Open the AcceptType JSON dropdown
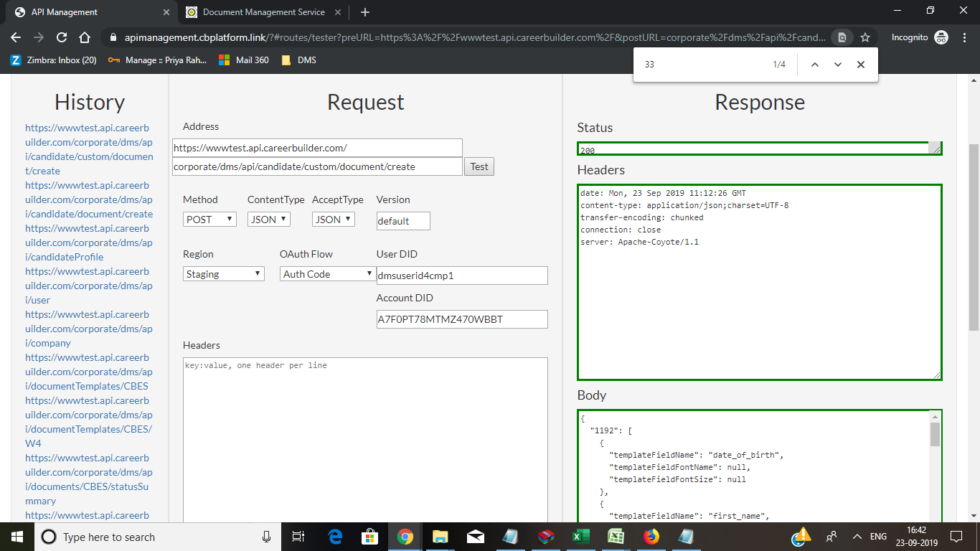 (x=334, y=220)
